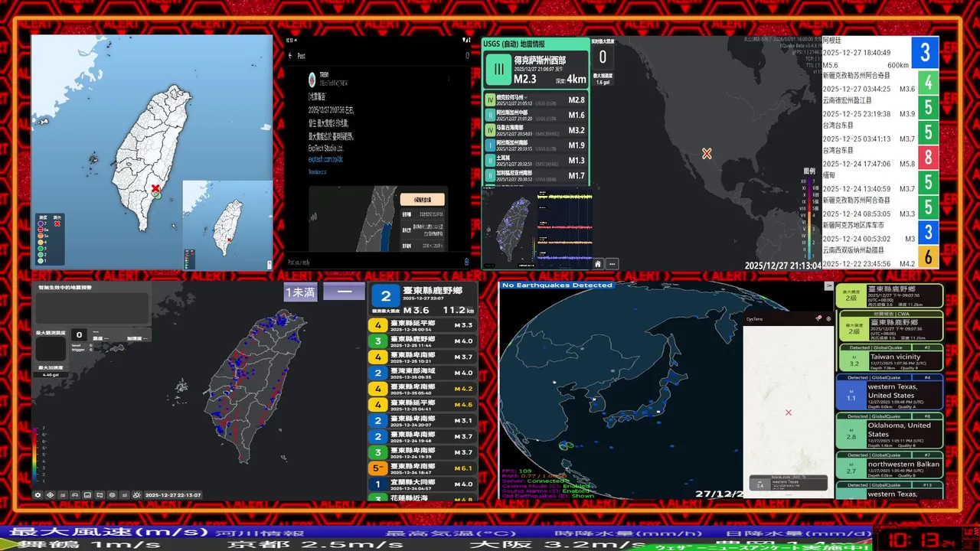Click the Cinema Mode (C): Enabled status

pos(547,485)
